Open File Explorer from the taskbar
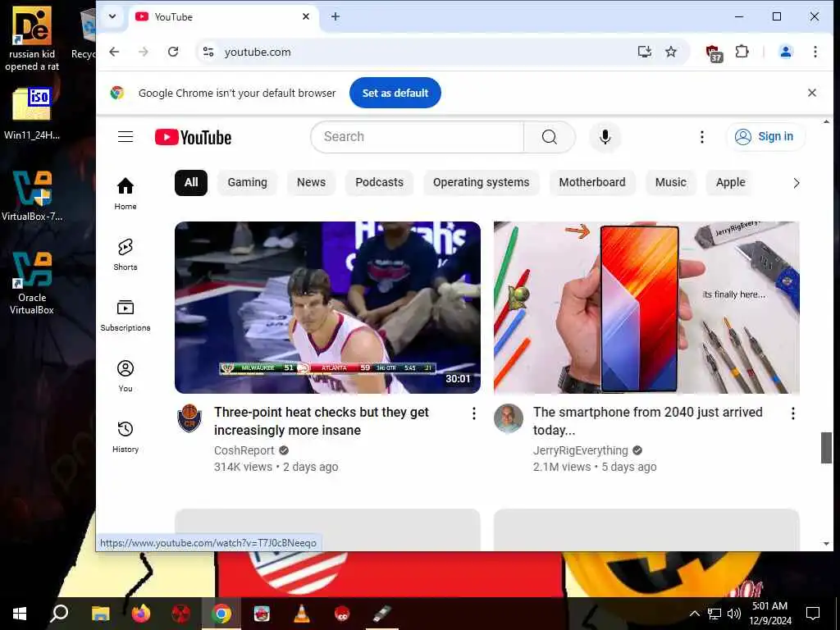The width and height of the screenshot is (840, 630). pyautogui.click(x=100, y=614)
